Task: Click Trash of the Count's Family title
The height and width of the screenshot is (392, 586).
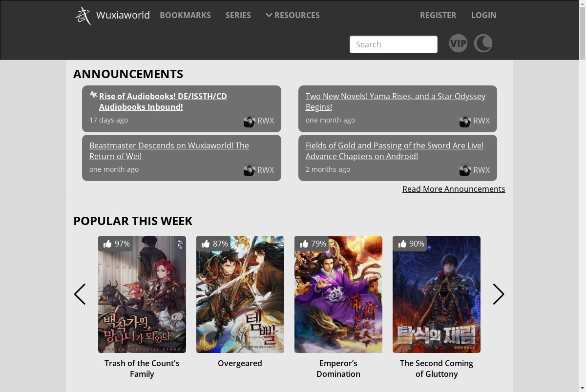Action: pyautogui.click(x=142, y=369)
